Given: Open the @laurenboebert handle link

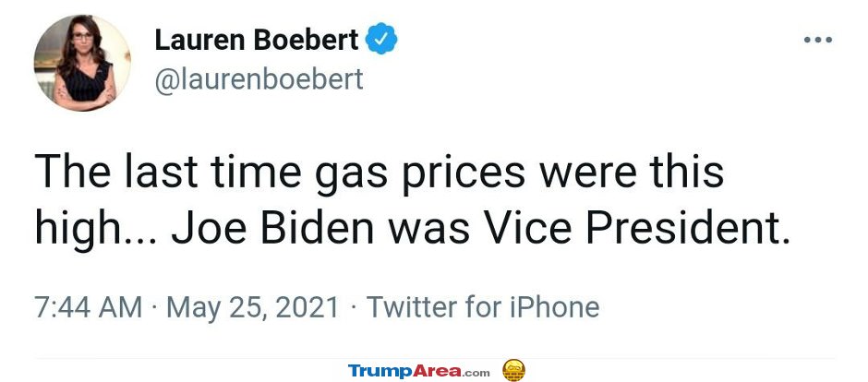Looking at the screenshot, I should 259,79.
